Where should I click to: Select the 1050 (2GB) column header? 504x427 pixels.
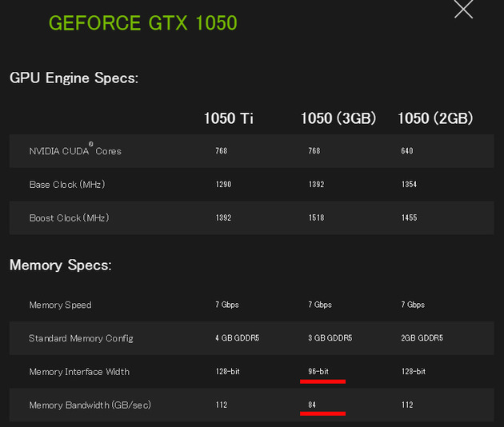435,118
